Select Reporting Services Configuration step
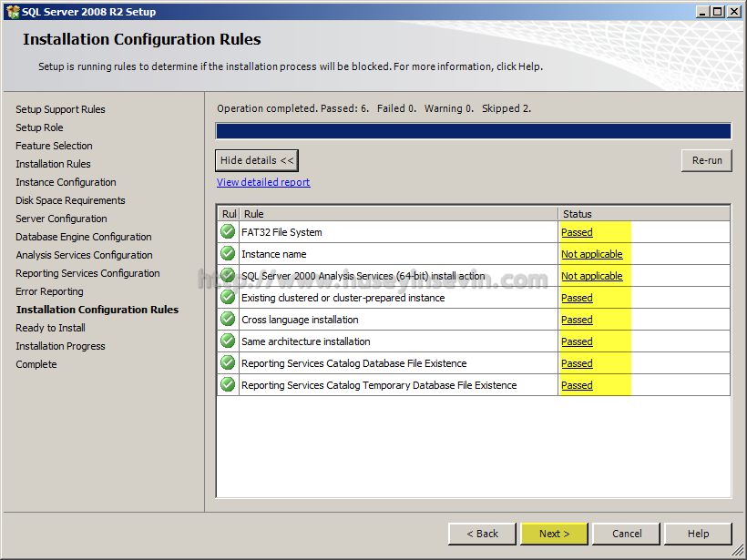 pos(87,273)
